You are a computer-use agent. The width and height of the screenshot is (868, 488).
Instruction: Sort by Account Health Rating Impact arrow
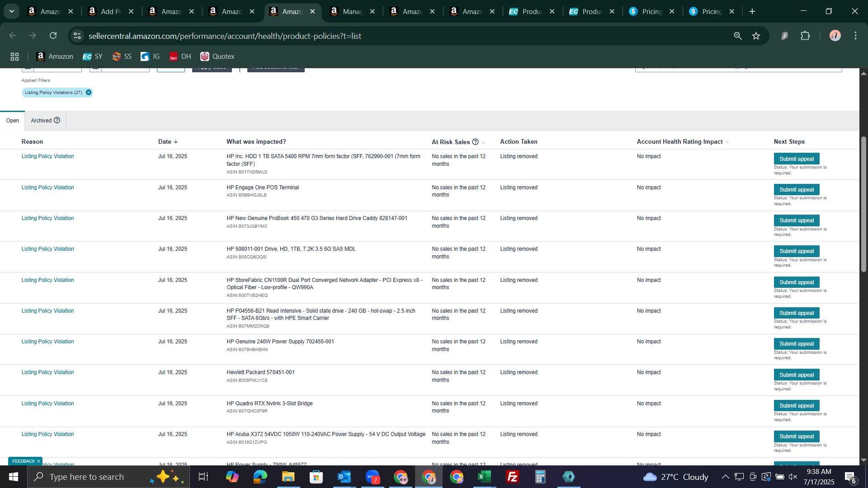(x=727, y=141)
